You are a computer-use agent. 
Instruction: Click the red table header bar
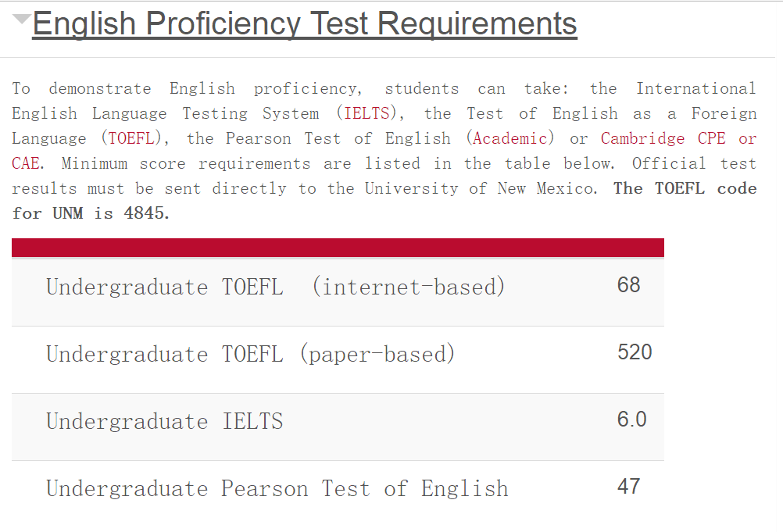(x=338, y=248)
